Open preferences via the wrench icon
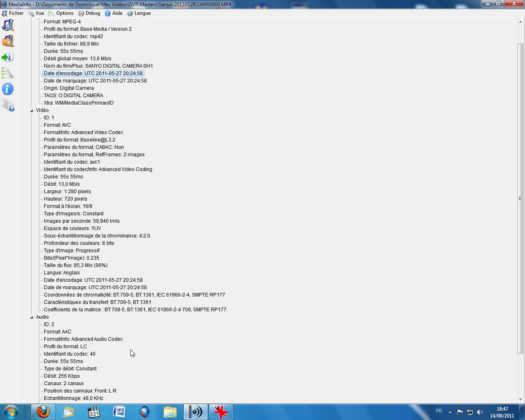The image size is (525, 420). coord(8,73)
